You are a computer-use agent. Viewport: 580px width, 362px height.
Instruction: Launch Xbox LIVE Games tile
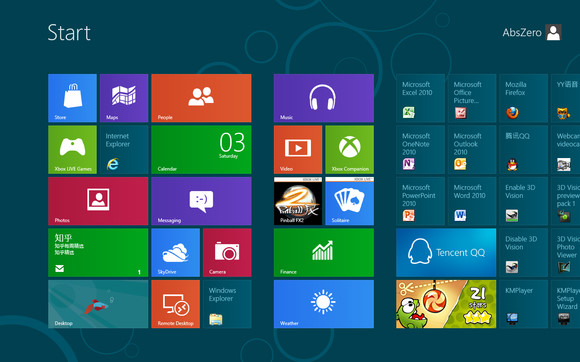pyautogui.click(x=72, y=150)
